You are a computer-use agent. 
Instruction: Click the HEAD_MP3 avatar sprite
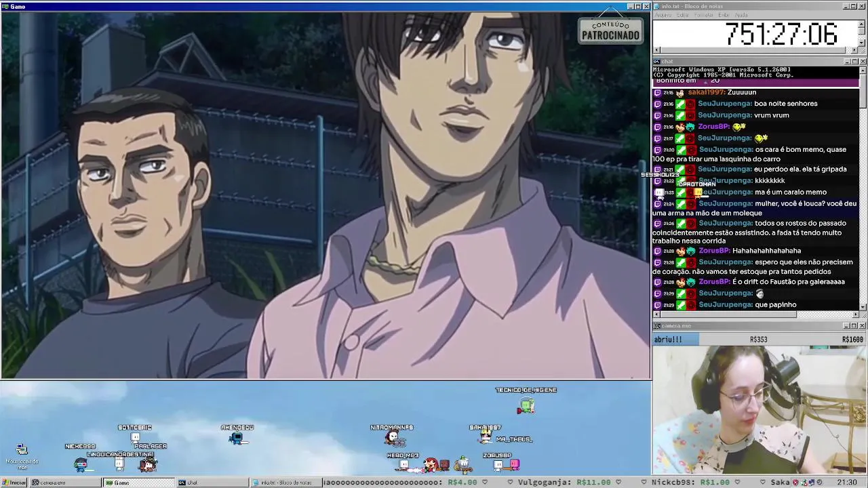404,465
